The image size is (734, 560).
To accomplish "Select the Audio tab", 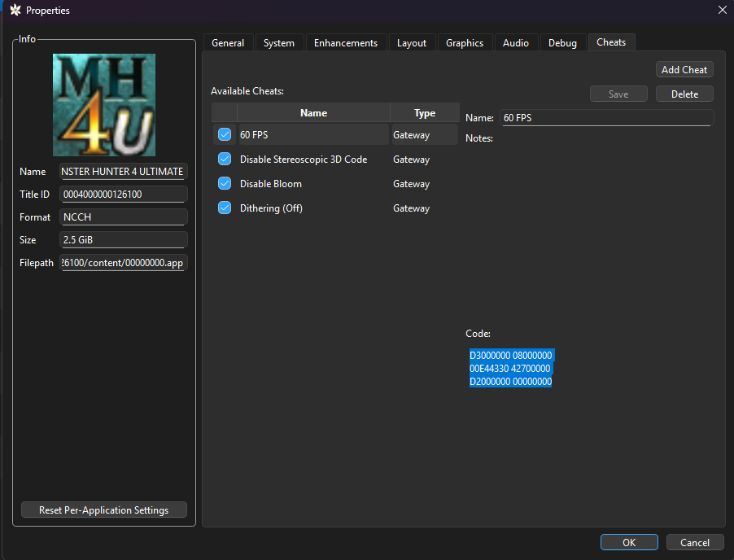I will click(x=516, y=43).
